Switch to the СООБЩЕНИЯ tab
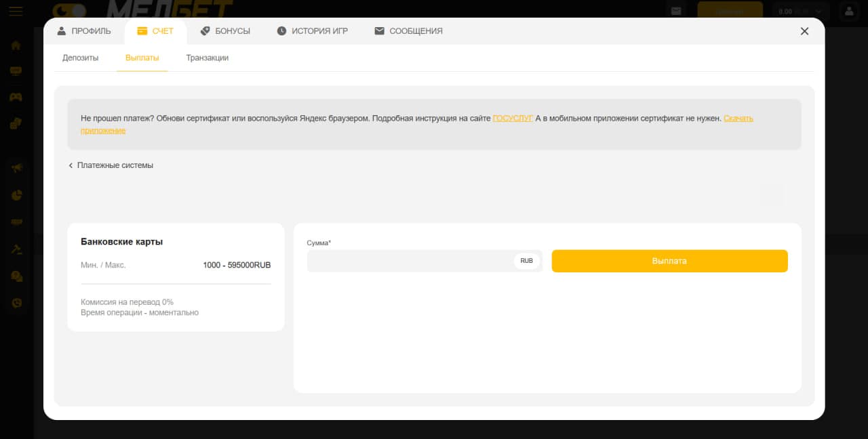868x439 pixels. click(x=408, y=31)
